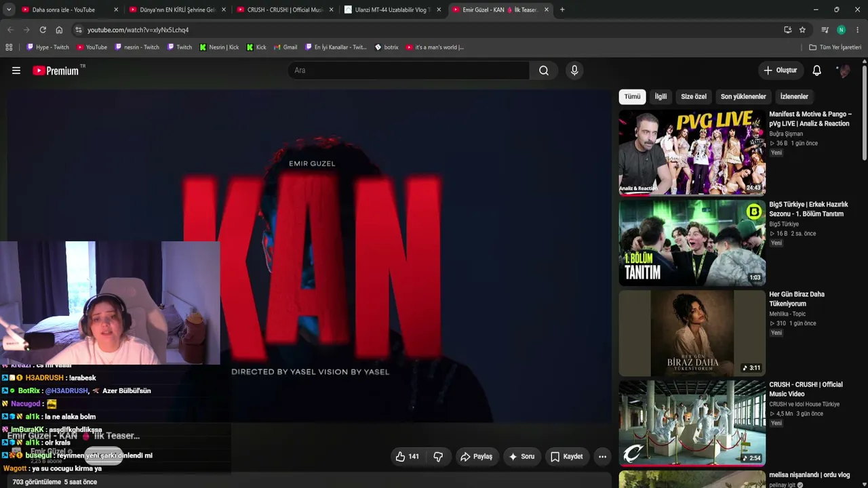The image size is (868, 488).
Task: Open Big5 Türkiye Erkek Hazırlık Sezonu title
Action: point(808,209)
